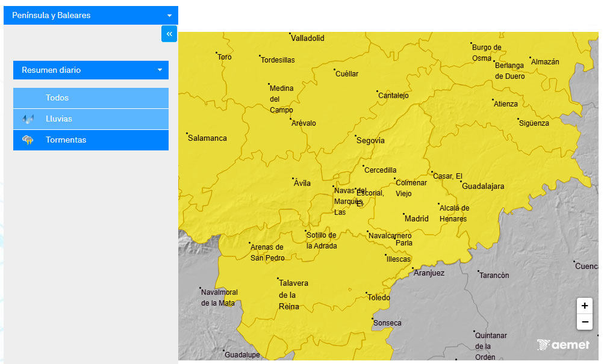Select Valladolid at the map's top
This screenshot has width=604, height=364.
coord(307,38)
